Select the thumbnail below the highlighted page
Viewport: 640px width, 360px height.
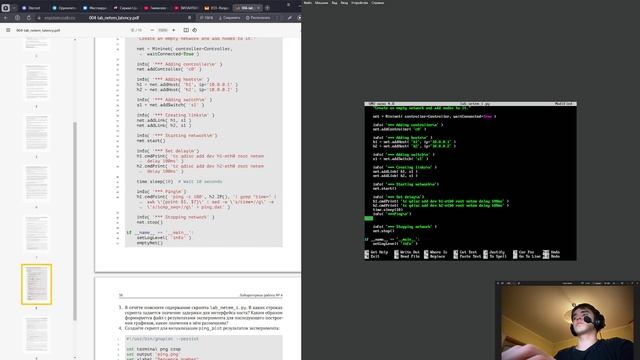pos(37,335)
